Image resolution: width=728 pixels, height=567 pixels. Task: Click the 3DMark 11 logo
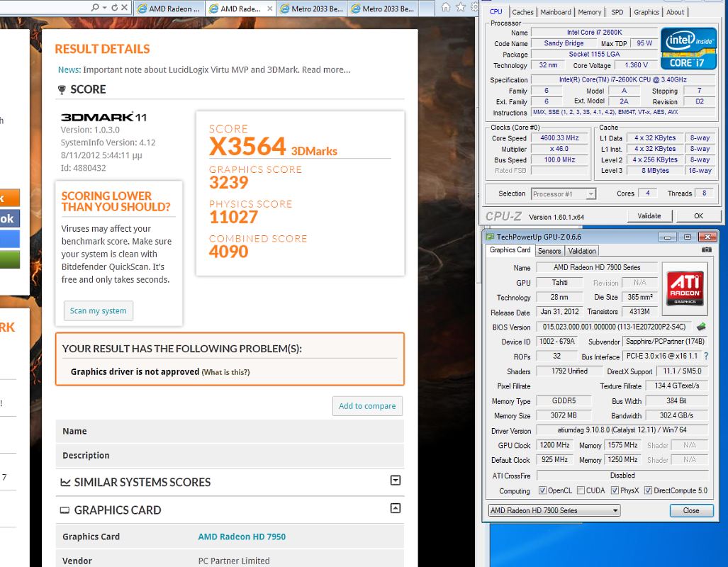[103, 117]
